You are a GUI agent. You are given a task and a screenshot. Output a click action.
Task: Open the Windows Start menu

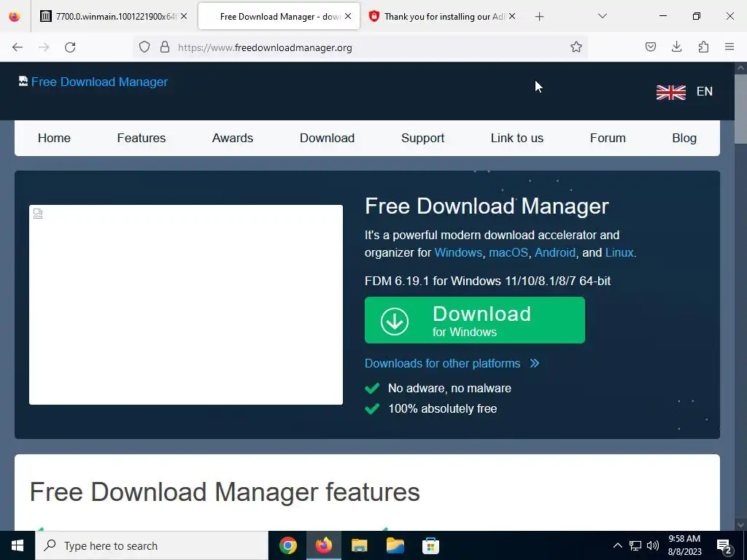18,545
